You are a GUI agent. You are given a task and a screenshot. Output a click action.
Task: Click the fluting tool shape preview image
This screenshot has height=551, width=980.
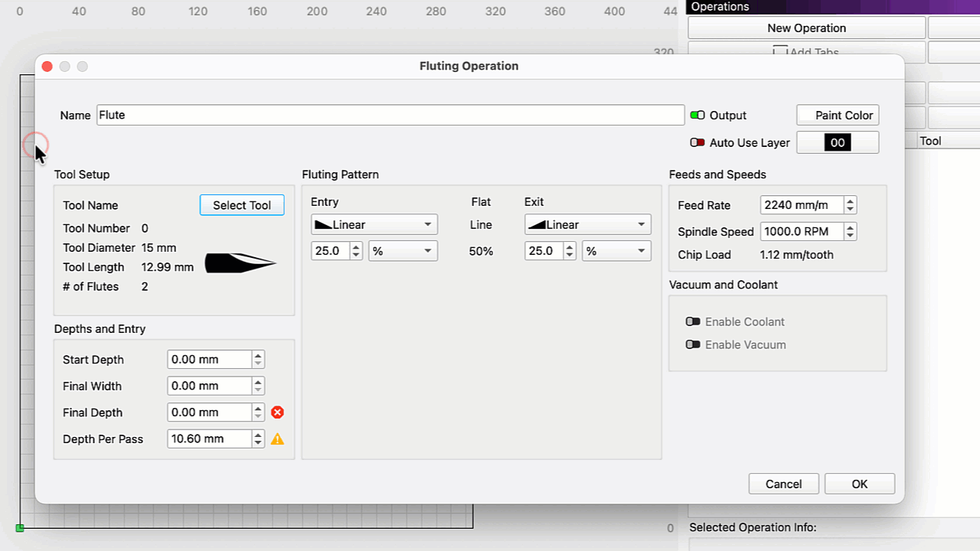point(240,262)
